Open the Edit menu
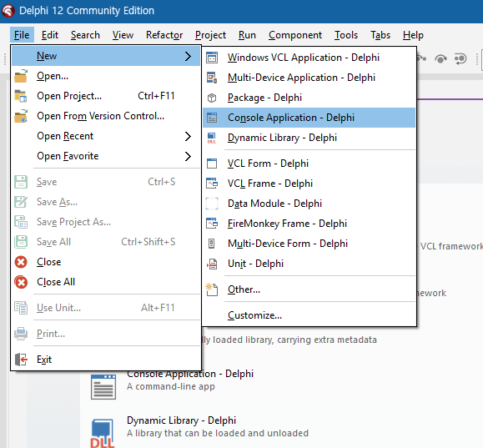Image resolution: width=483 pixels, height=448 pixels. click(x=50, y=35)
